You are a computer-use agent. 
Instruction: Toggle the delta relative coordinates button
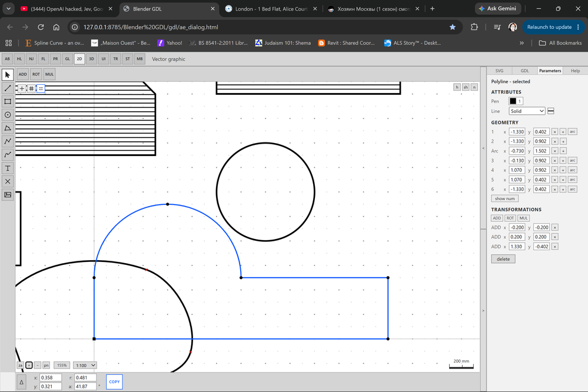[21, 382]
